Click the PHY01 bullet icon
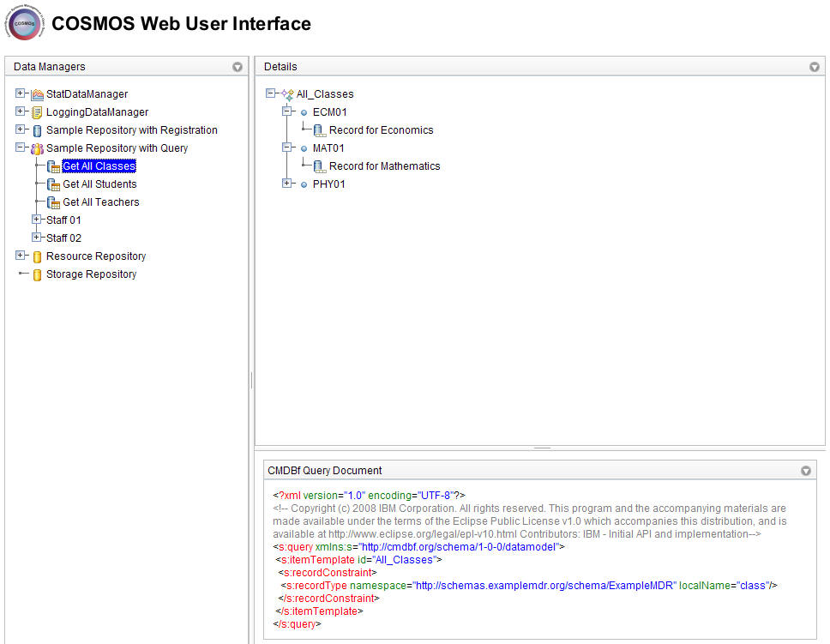Viewport: 830px width, 644px height. [304, 185]
